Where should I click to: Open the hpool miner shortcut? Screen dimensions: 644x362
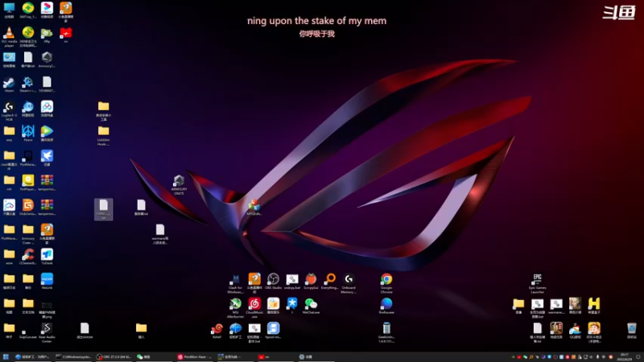pyautogui.click(x=273, y=331)
